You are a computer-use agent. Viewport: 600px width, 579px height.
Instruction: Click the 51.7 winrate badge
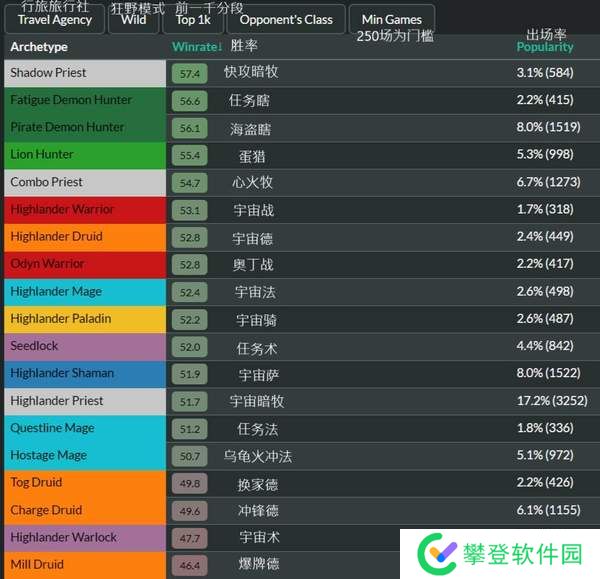(x=190, y=402)
